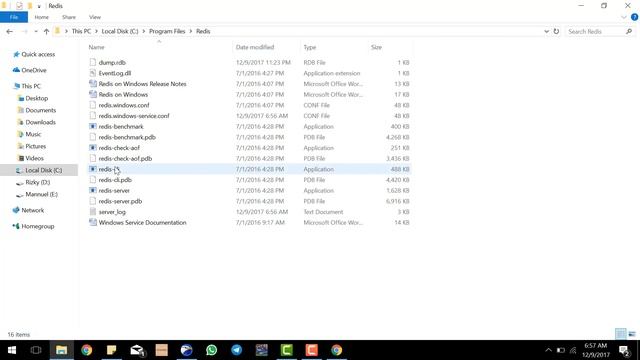Screen dimensions: 640x360
Task: Select redis-server.pdb file name
Action: [120, 201]
